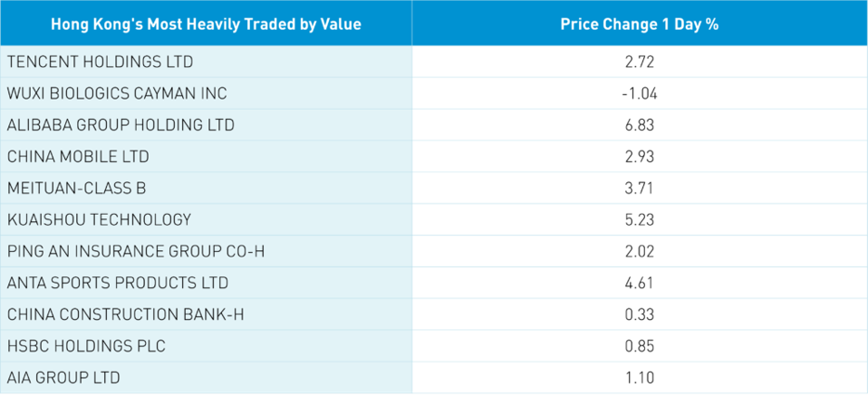Click the KUAISHOU TECHNOLOGY stock name
This screenshot has height=397, width=868.
point(99,219)
